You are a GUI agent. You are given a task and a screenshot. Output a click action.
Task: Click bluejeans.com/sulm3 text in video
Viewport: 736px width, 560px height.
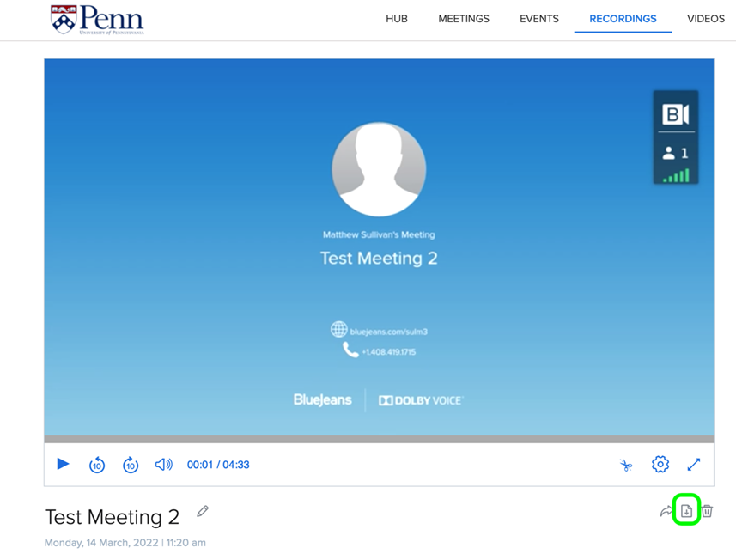point(389,332)
